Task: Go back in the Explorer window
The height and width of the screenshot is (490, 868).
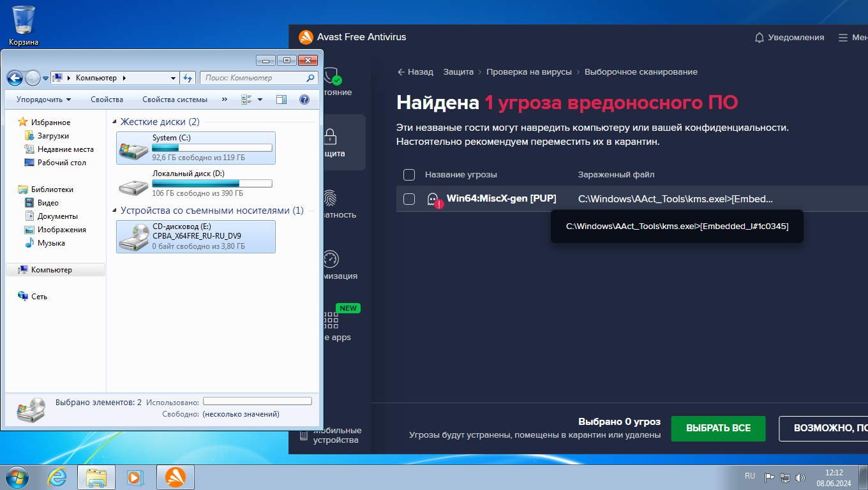Action: (15, 78)
